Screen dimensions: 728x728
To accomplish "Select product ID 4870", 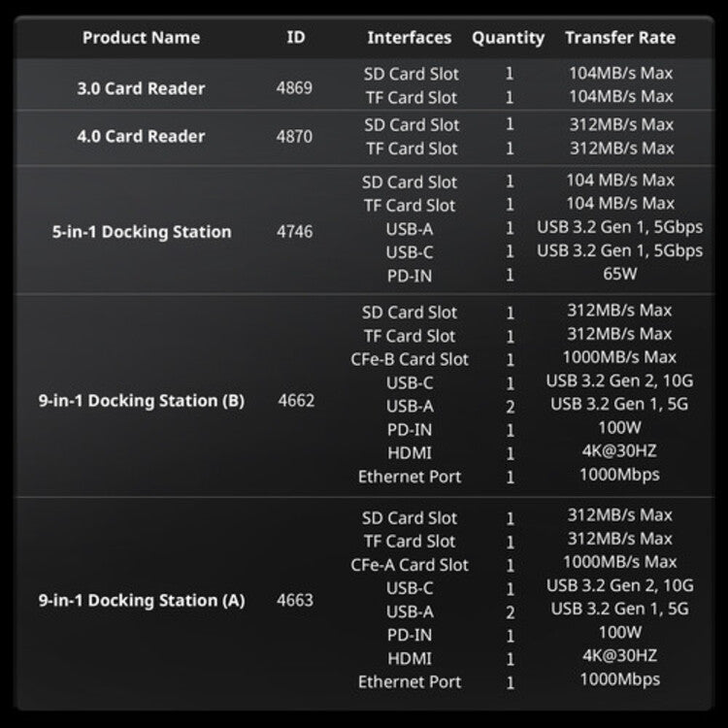I will [294, 137].
